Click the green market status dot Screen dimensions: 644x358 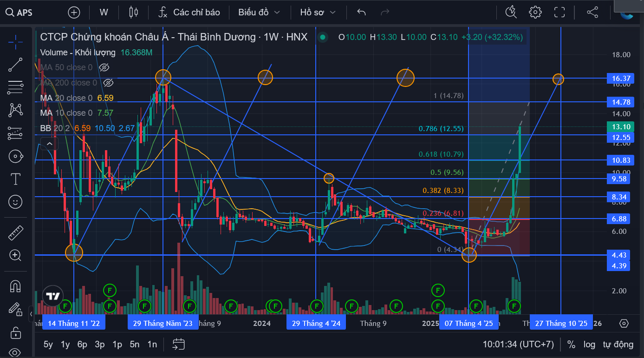[x=322, y=37]
